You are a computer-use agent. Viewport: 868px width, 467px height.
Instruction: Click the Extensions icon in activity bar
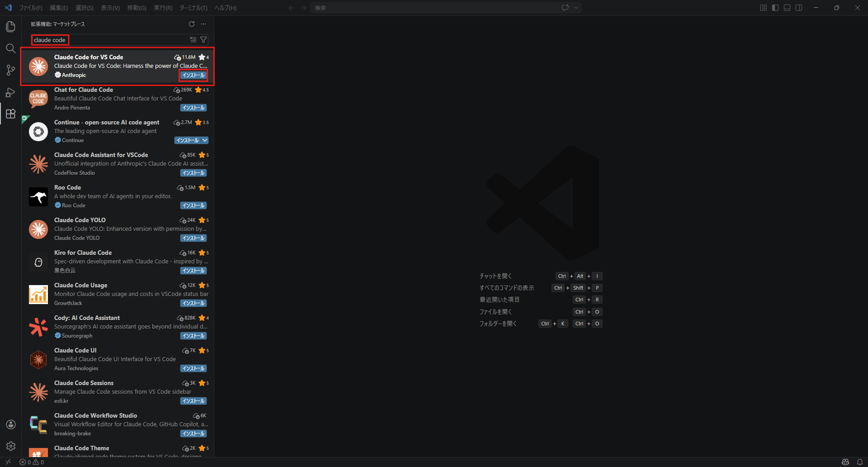[11, 114]
